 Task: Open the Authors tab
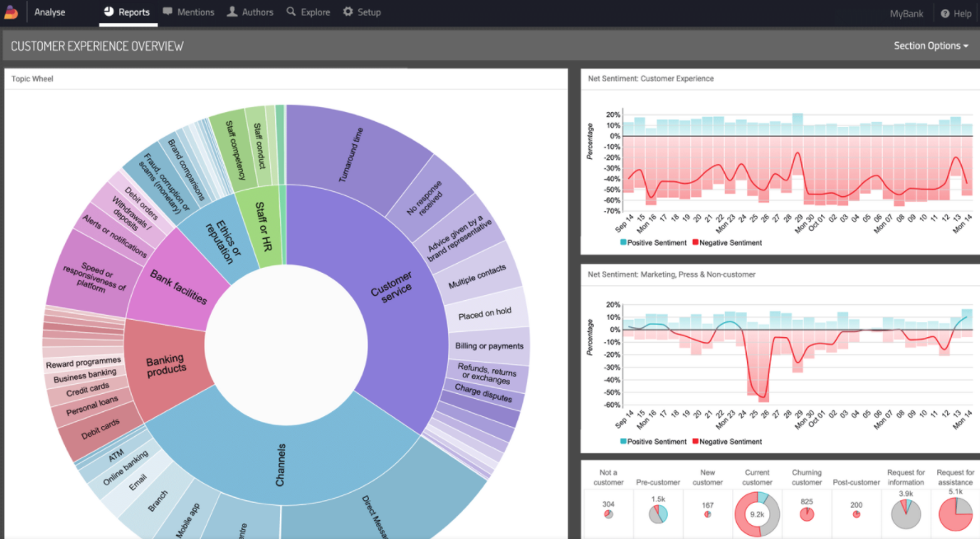(250, 12)
